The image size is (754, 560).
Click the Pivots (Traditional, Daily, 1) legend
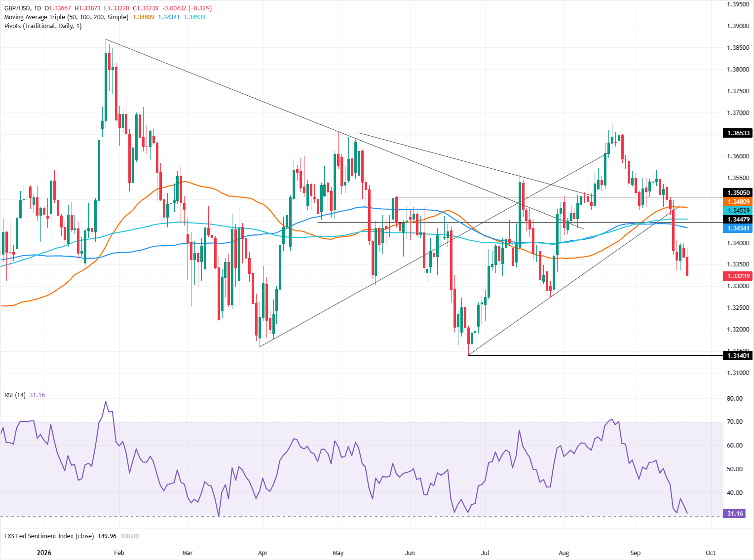43,26
